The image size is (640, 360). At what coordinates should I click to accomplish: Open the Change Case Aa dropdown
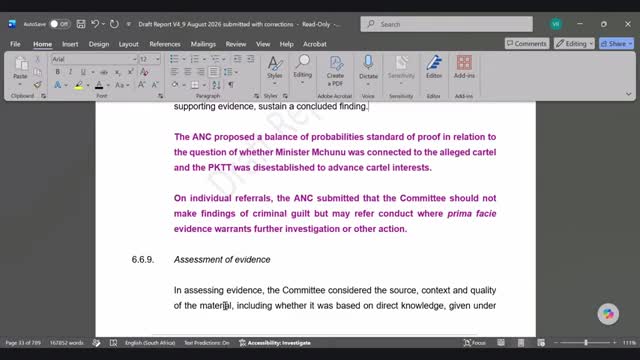(122, 85)
